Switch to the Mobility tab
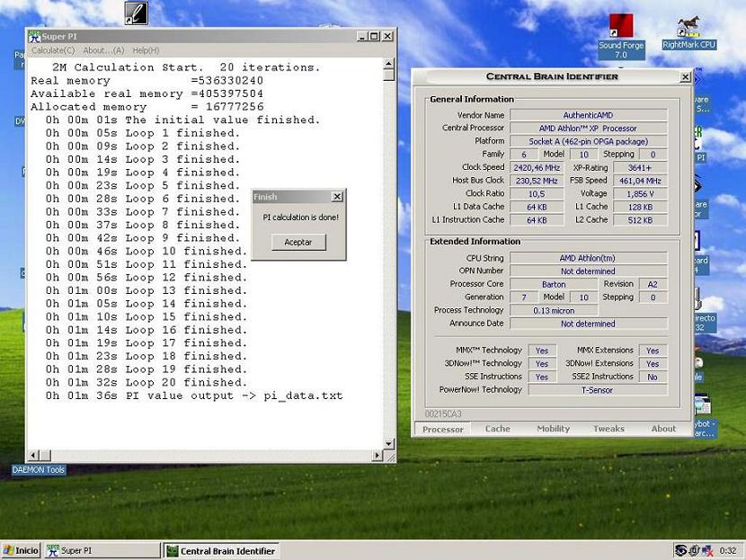The height and width of the screenshot is (560, 746). (553, 429)
